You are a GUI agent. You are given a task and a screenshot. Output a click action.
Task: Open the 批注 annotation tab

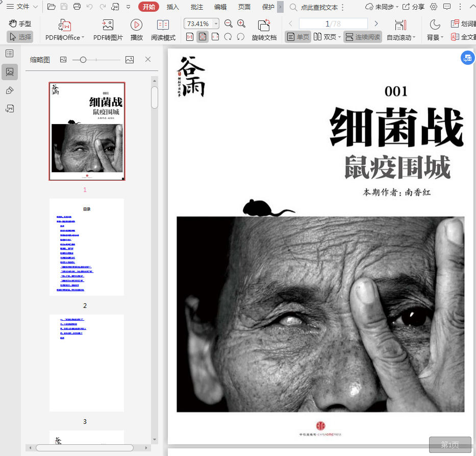click(196, 7)
